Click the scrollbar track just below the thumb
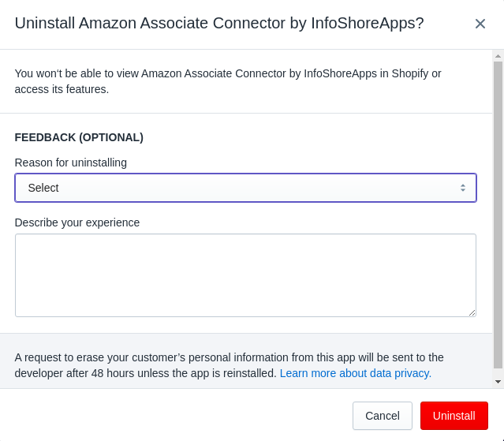 tap(498, 372)
